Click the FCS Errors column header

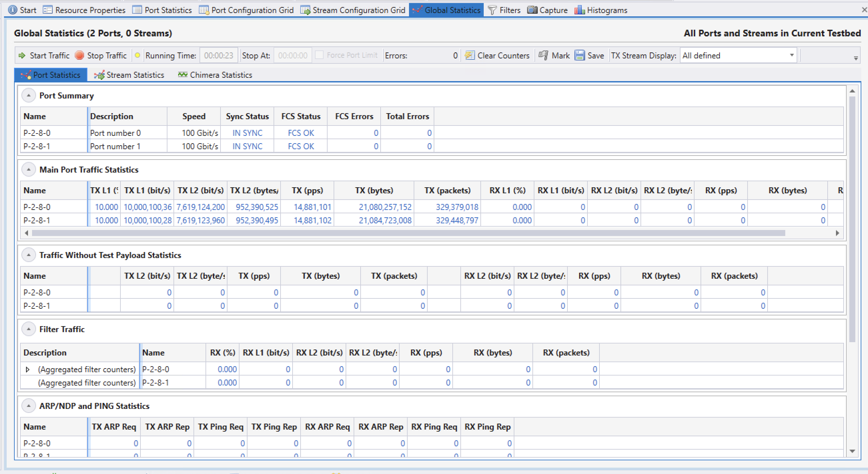click(x=354, y=116)
